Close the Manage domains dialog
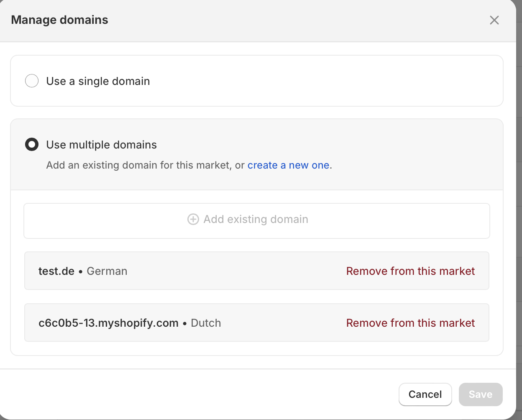 click(x=494, y=20)
